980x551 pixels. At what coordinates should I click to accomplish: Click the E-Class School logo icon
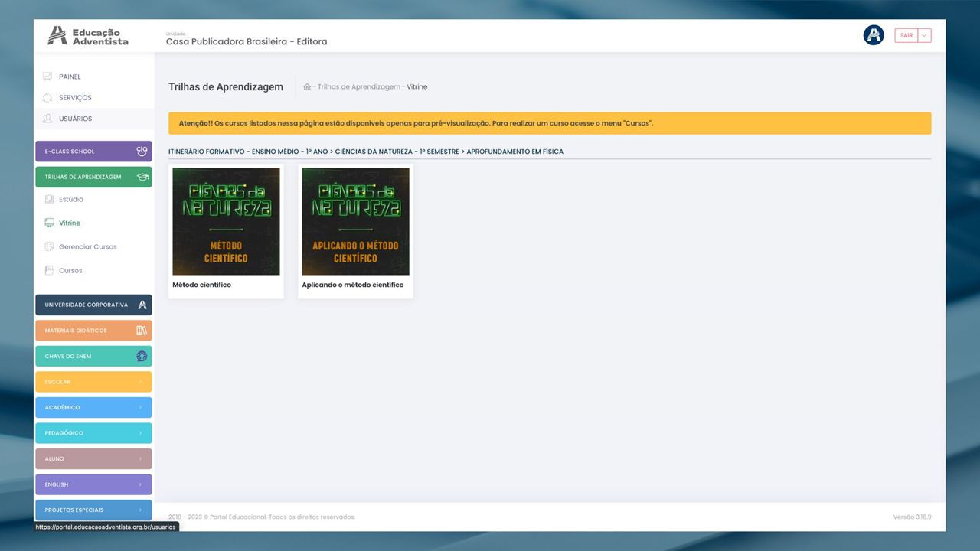[x=142, y=151]
